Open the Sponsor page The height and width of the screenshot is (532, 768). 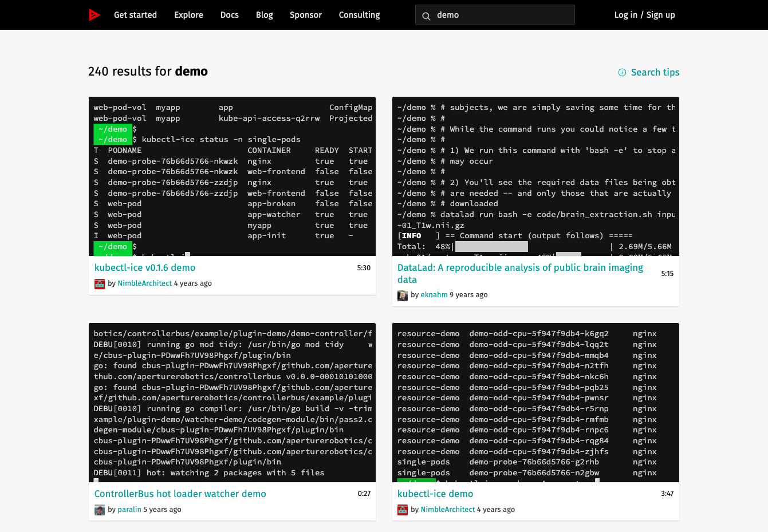click(306, 15)
